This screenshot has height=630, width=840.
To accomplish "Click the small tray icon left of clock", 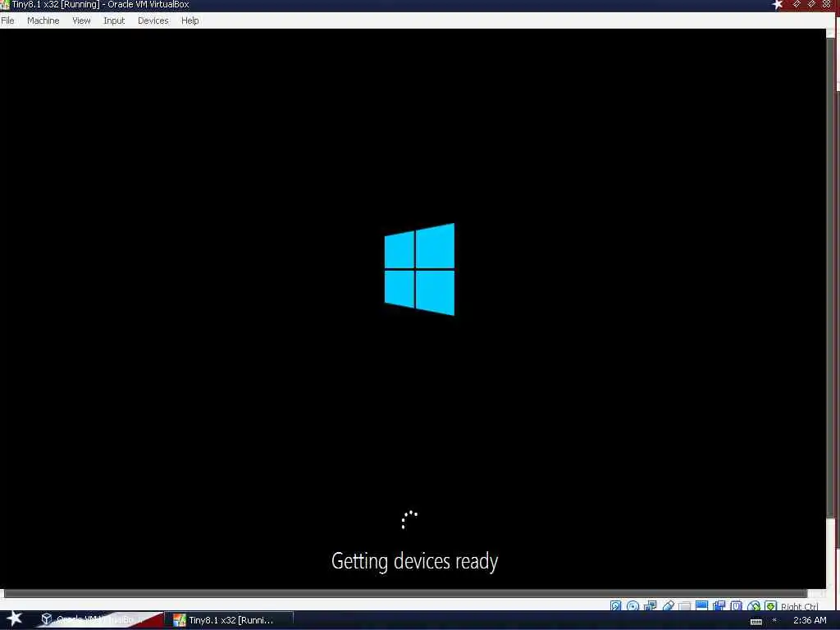I will click(774, 620).
